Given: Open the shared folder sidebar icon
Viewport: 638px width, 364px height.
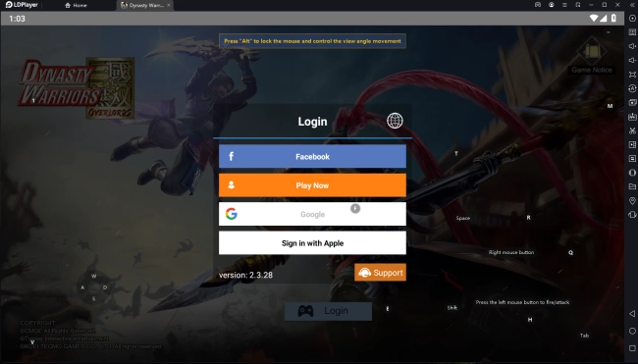Looking at the screenshot, I should [632, 186].
